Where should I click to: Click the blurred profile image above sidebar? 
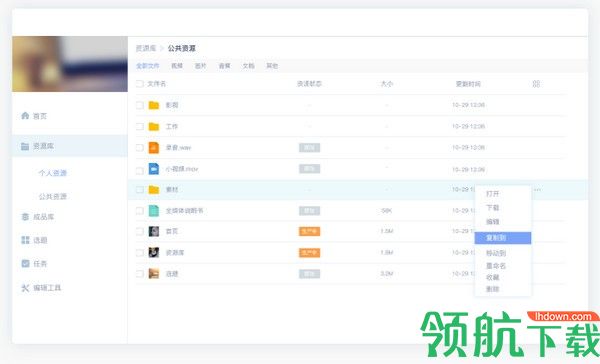pos(70,64)
